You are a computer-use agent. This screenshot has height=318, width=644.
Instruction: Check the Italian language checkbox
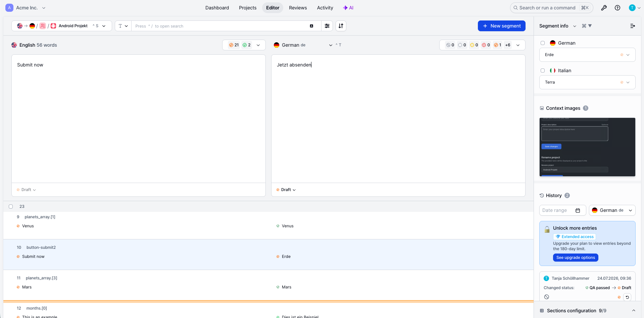tap(543, 71)
